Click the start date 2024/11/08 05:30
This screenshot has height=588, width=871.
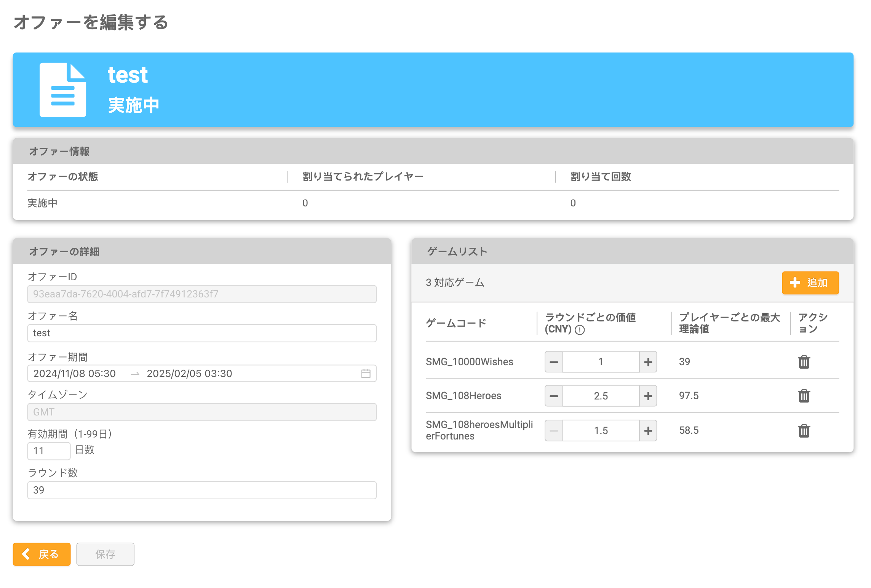tap(75, 374)
